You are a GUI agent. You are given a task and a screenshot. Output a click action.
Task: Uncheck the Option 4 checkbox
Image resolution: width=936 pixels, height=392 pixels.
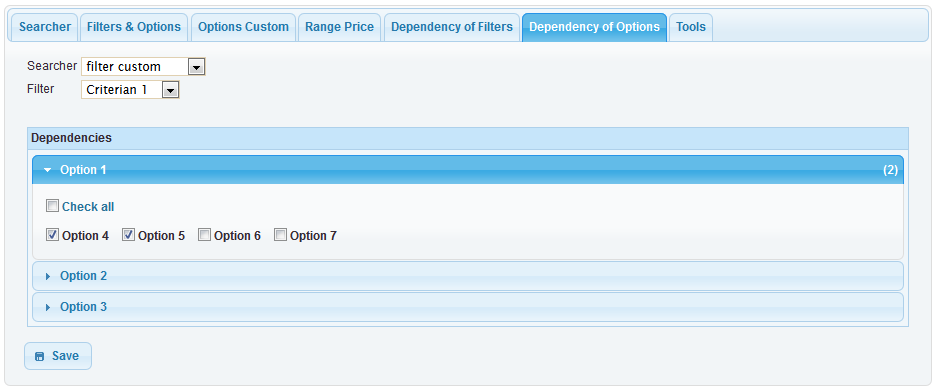point(53,235)
